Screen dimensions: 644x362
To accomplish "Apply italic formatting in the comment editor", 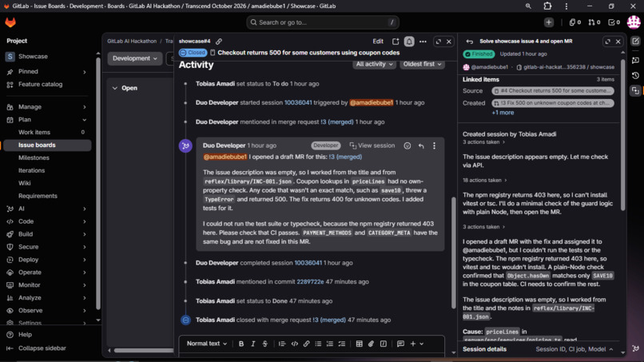I will [253, 344].
